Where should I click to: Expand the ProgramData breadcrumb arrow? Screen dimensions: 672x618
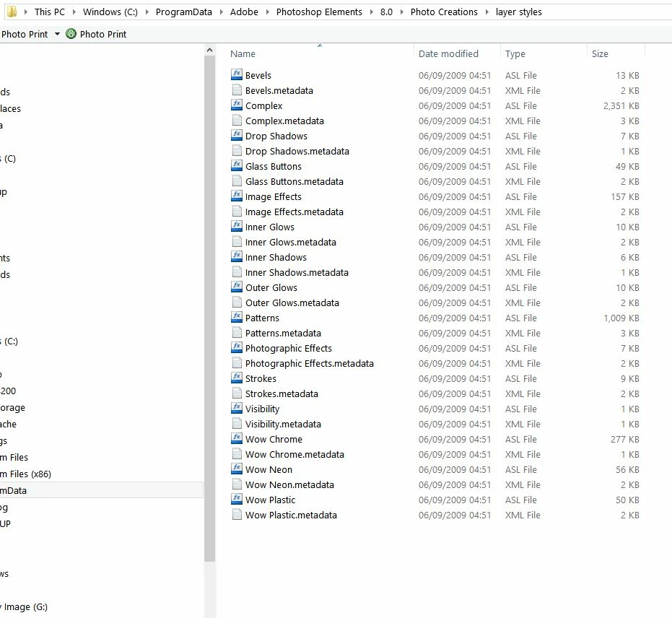(x=221, y=12)
